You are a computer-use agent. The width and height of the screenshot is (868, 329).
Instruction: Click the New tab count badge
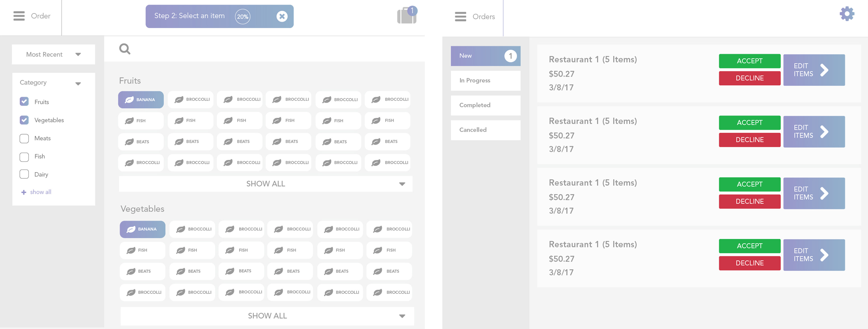pyautogui.click(x=510, y=56)
